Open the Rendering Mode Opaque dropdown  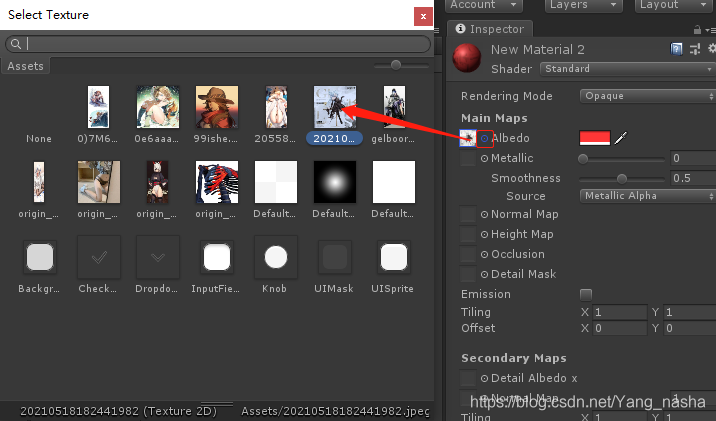(x=648, y=96)
